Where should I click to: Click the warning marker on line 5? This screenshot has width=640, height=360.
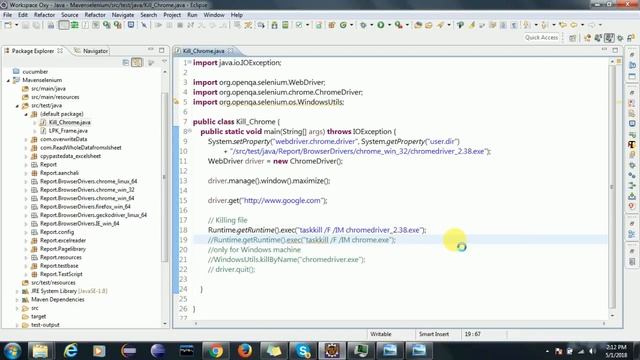[176, 102]
